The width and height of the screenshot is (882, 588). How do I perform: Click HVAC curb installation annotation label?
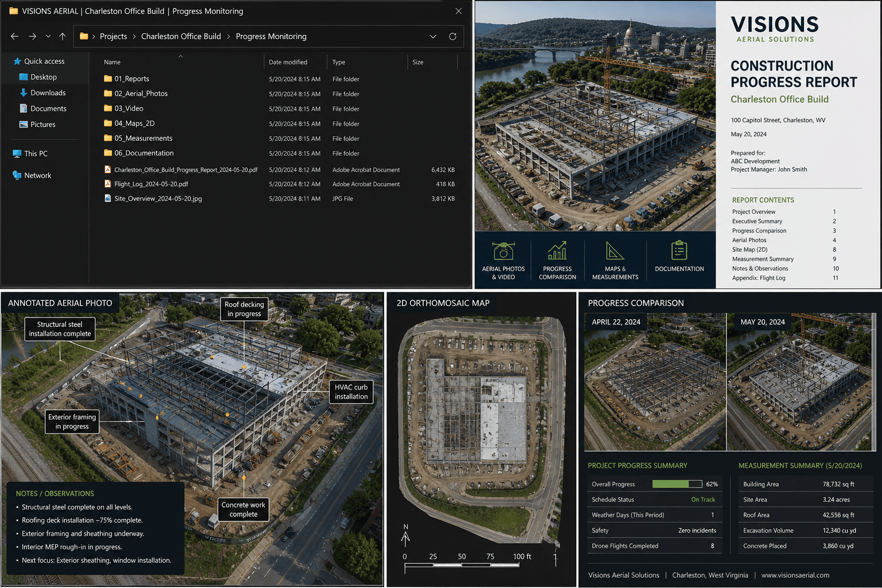point(351,392)
